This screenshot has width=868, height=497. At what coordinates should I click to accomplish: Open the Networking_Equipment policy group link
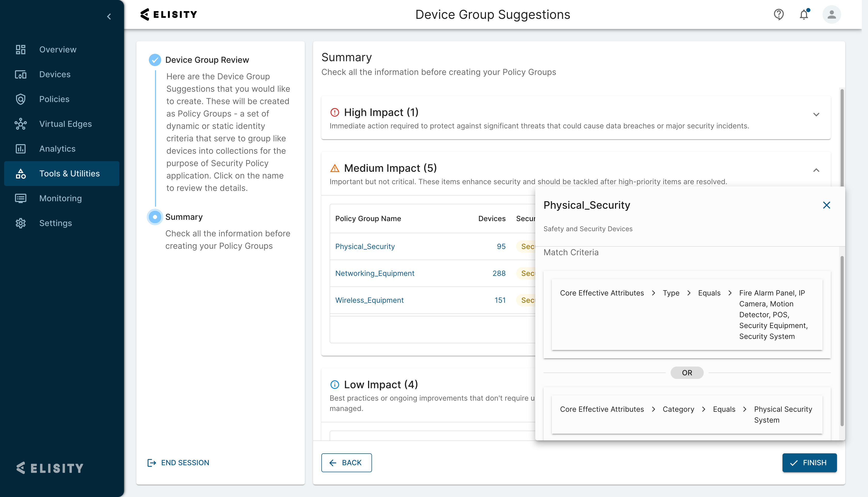tap(374, 273)
